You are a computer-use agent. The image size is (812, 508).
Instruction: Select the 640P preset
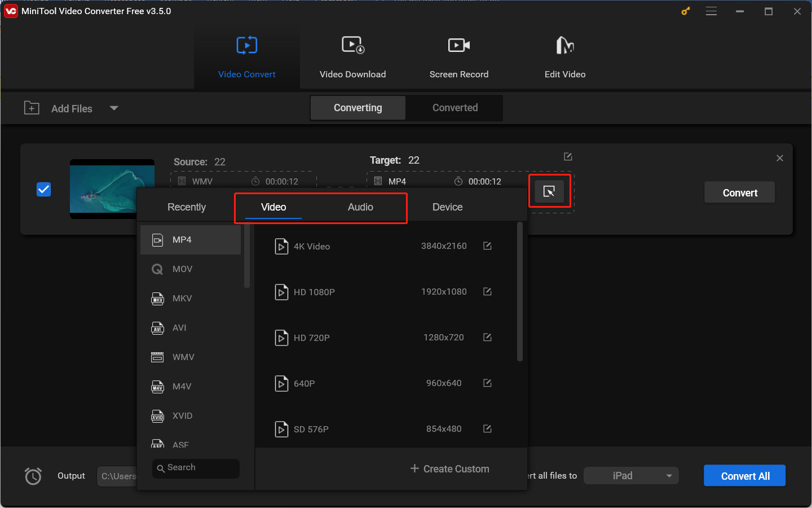tap(386, 384)
